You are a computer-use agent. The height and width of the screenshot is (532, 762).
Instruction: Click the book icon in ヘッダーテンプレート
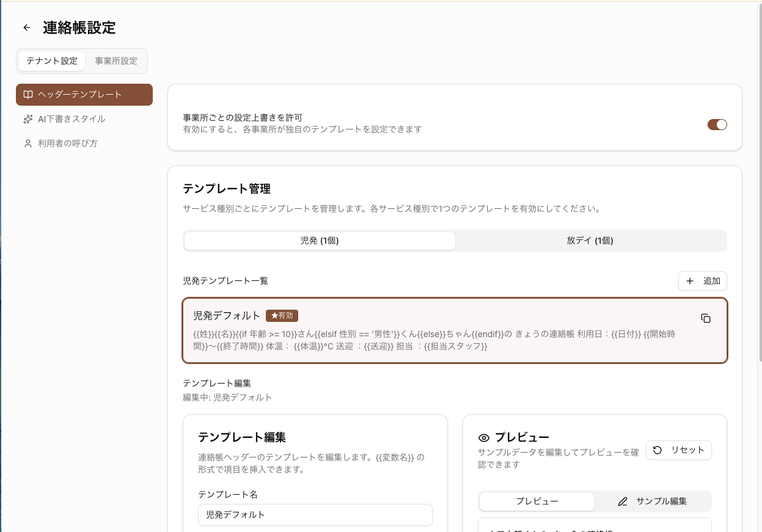coord(27,95)
